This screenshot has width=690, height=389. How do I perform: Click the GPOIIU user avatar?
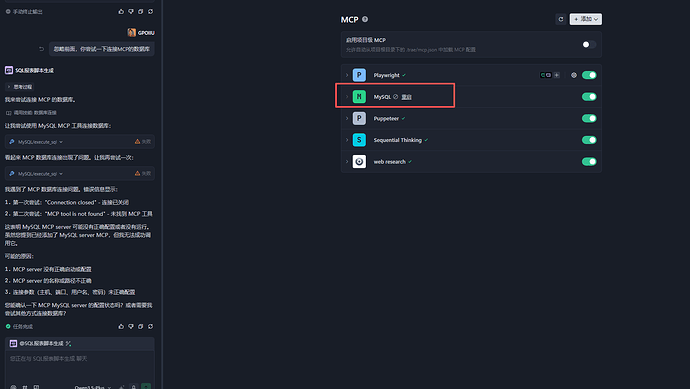pos(132,33)
